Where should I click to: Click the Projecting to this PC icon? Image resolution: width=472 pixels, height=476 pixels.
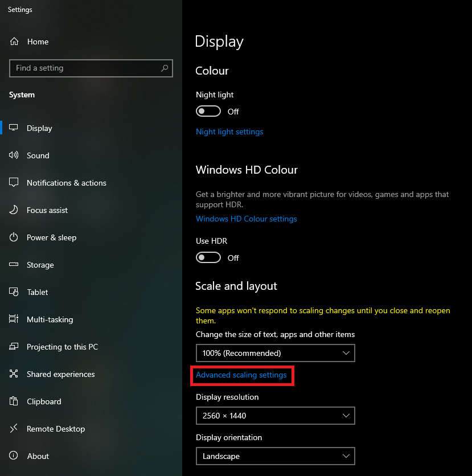(13, 346)
